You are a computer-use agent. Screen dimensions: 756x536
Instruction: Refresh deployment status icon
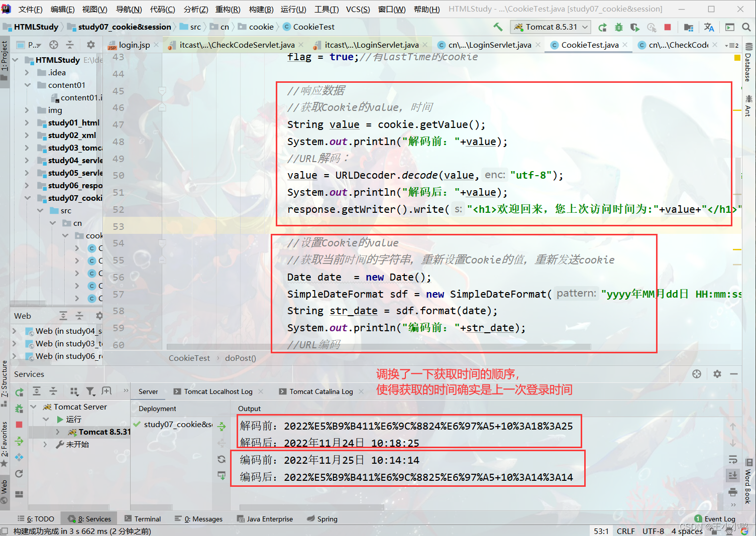click(x=222, y=459)
